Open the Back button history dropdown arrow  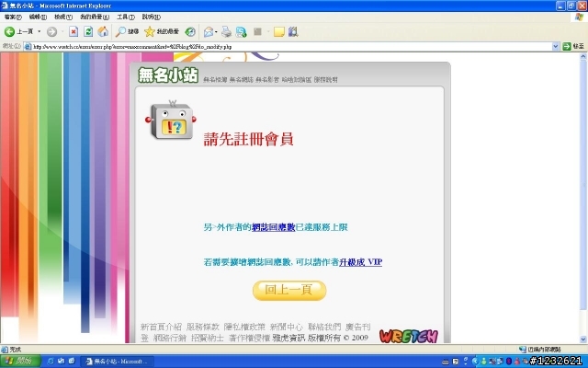39,32
